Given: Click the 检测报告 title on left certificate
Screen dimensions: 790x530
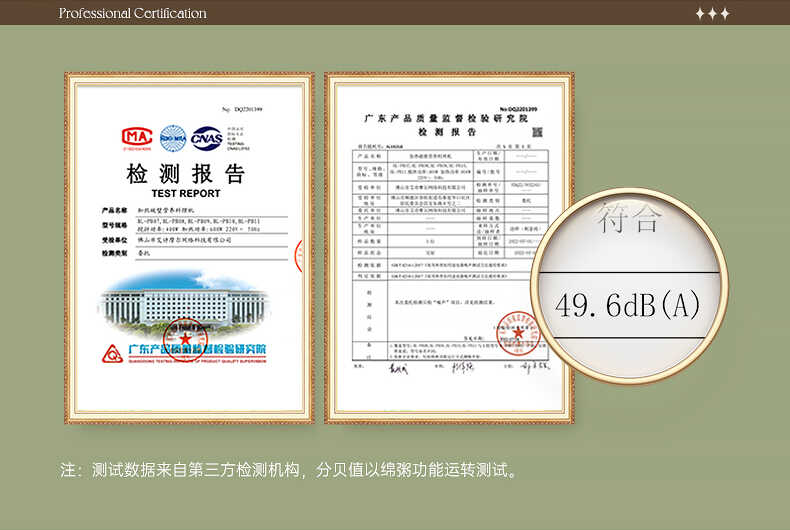Looking at the screenshot, I should pyautogui.click(x=185, y=174).
